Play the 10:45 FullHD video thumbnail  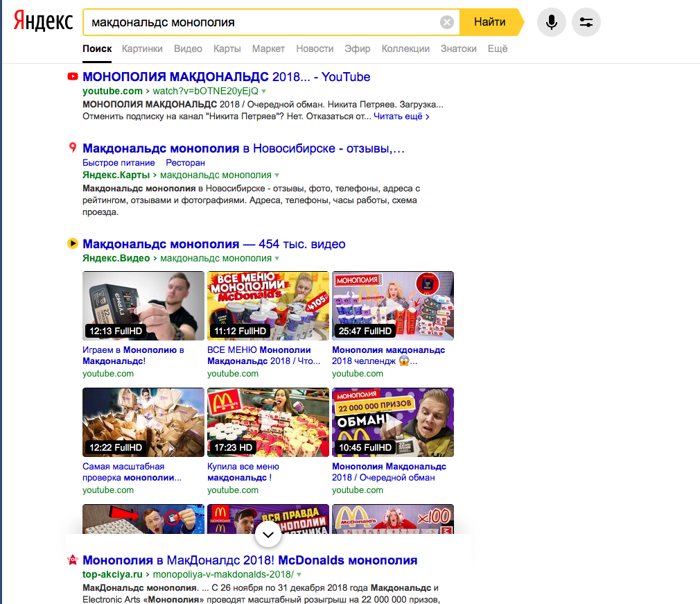tap(393, 422)
